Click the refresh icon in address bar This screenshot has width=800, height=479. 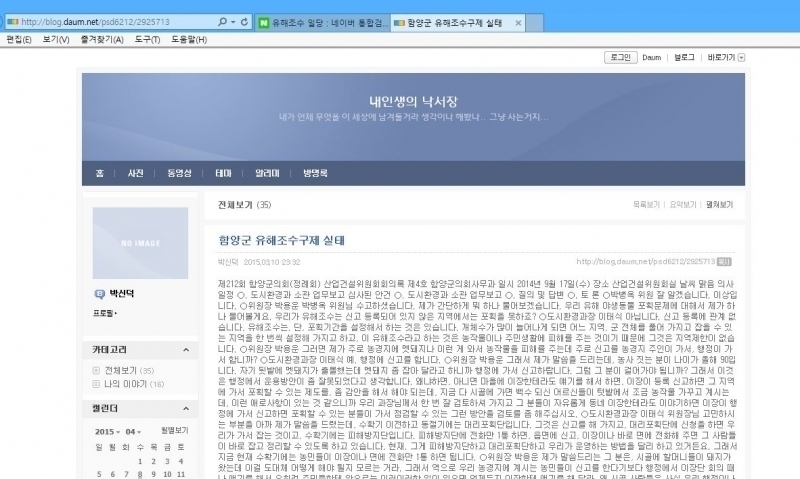(247, 21)
